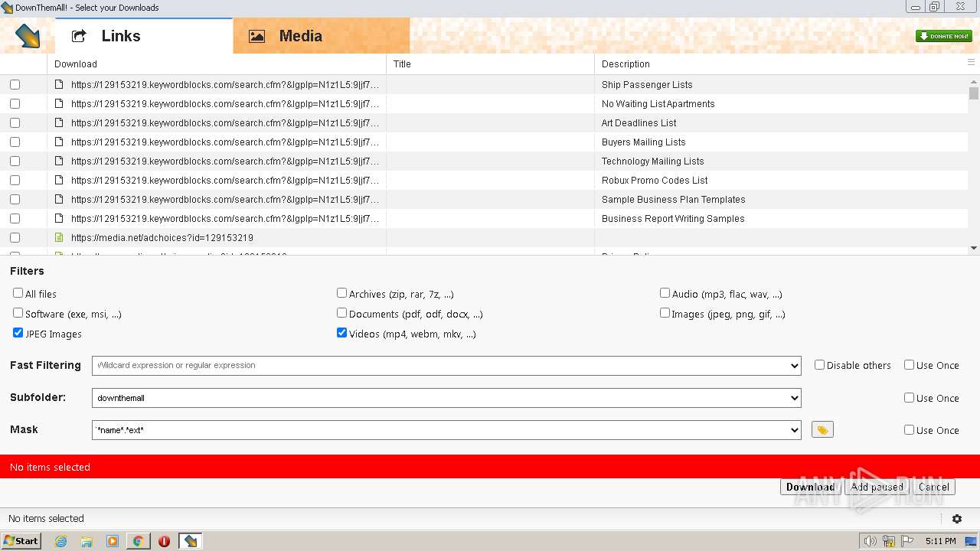
Task: Open the settings gear icon
Action: tap(957, 518)
